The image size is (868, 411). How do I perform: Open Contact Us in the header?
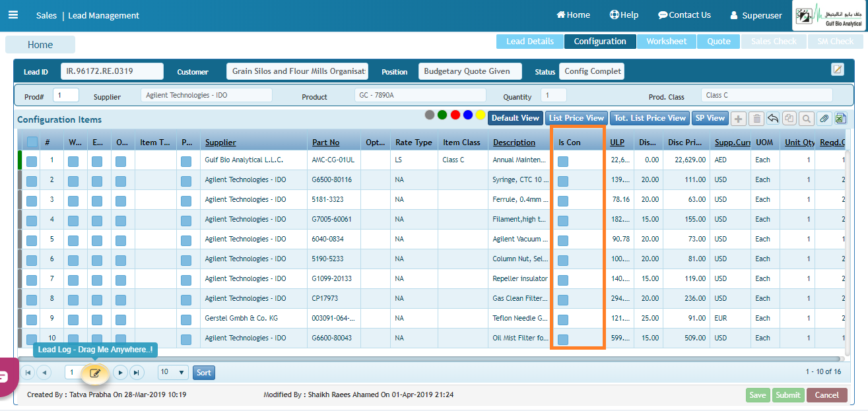point(684,15)
